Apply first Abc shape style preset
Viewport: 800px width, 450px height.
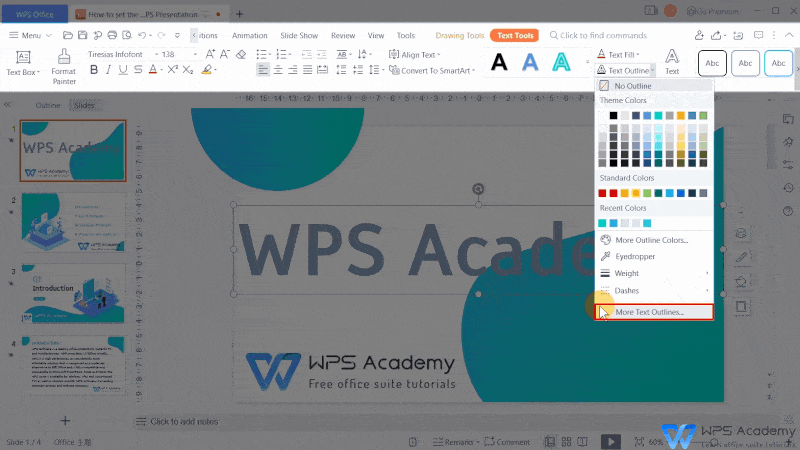tap(712, 63)
